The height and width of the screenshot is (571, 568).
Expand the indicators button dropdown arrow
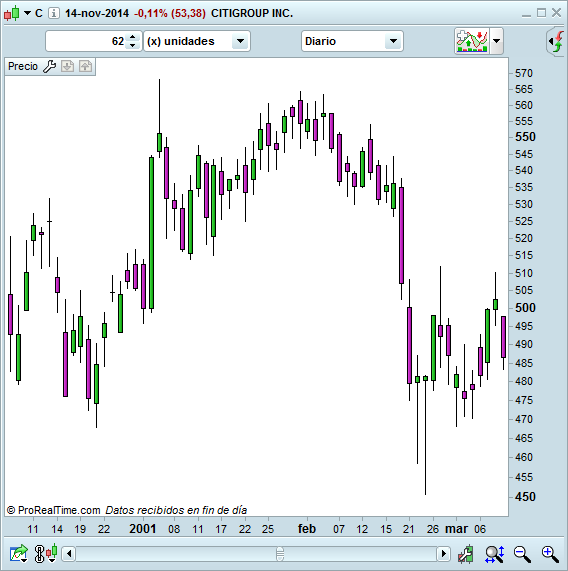click(x=496, y=41)
